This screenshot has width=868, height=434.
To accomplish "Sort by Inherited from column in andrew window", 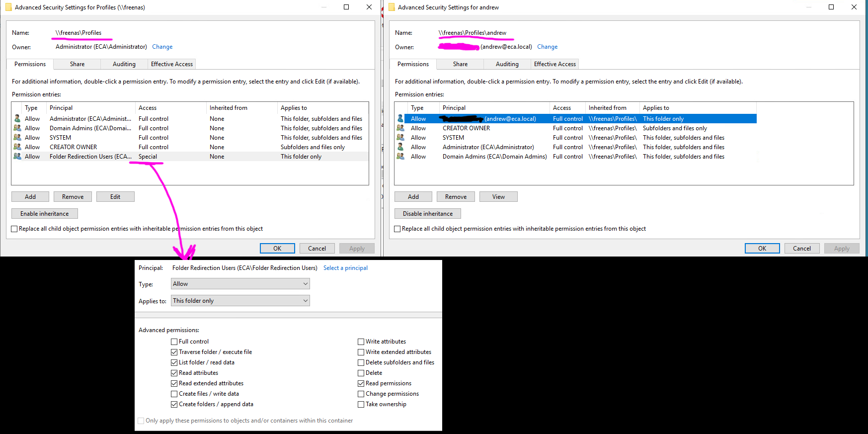I will point(612,108).
